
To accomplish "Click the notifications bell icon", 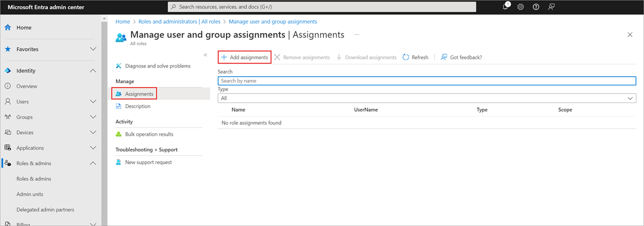I will (506, 6).
